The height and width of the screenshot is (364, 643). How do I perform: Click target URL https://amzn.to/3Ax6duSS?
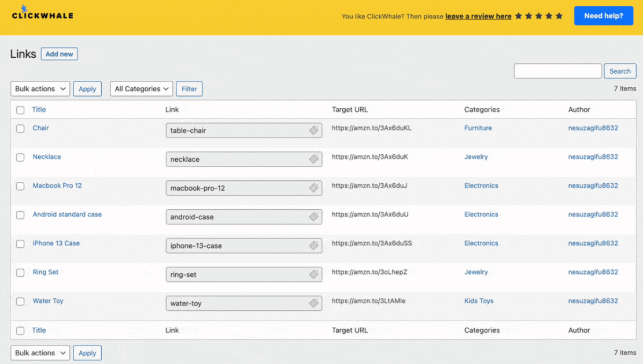pyautogui.click(x=372, y=243)
